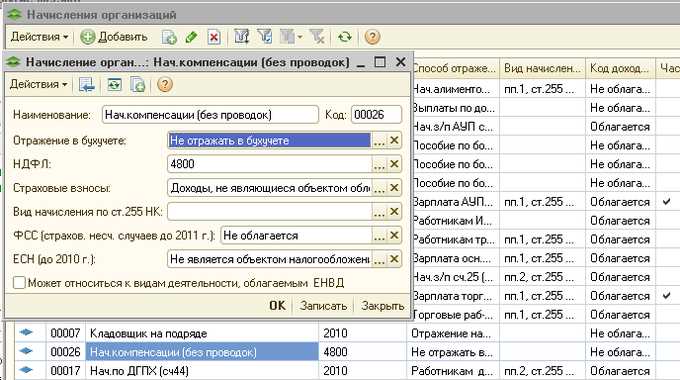Viewport: 680px width, 380px height.
Task: Click the reread icon in dialog toolbar
Action: click(114, 85)
